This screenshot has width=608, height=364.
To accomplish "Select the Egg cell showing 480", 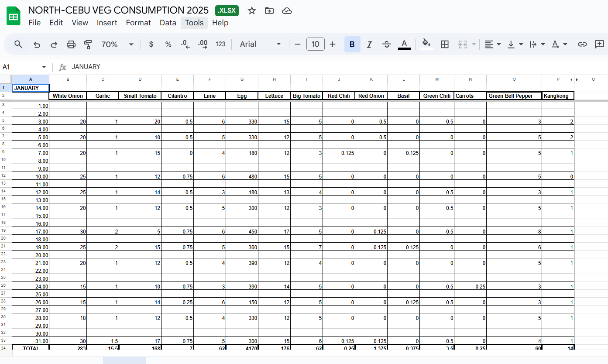I will click(x=242, y=176).
